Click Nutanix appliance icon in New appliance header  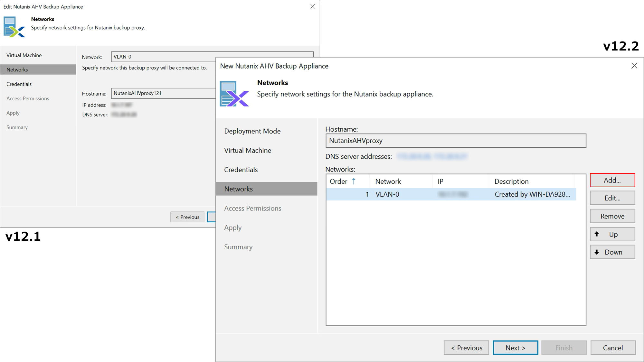pos(234,94)
